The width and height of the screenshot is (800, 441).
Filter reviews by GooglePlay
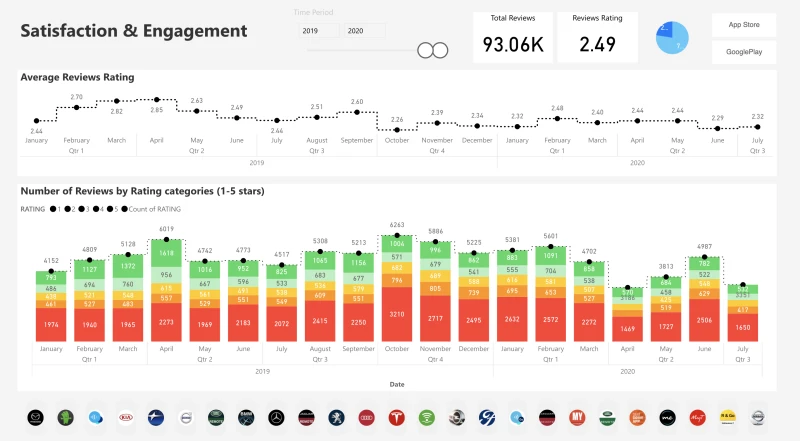742,53
